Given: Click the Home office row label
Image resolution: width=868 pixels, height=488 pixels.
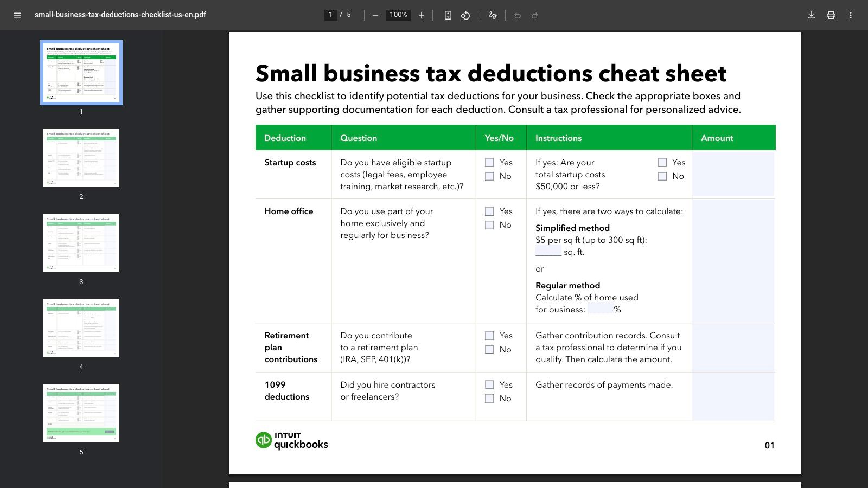Looking at the screenshot, I should click(289, 211).
